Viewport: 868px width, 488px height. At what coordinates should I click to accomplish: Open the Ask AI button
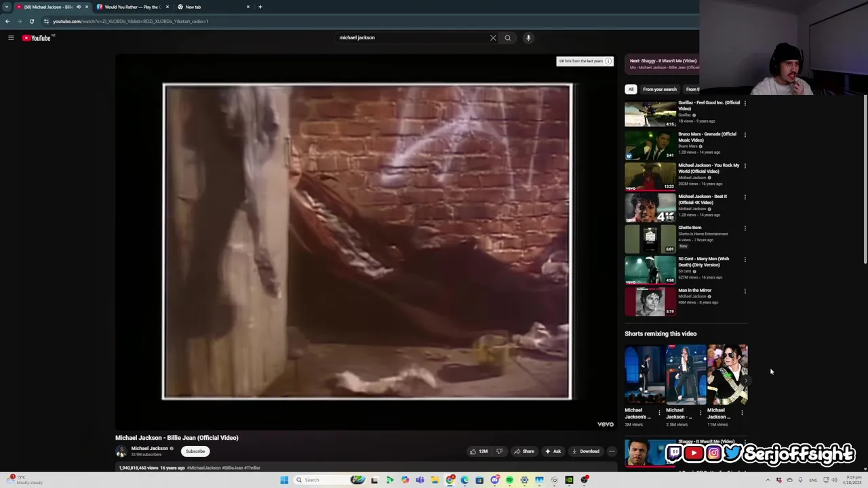pos(553,451)
